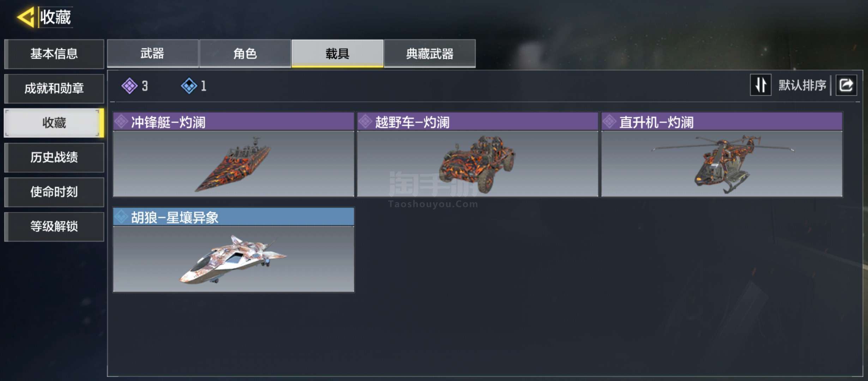
Task: Go to 成就和勋章 section
Action: (54, 89)
